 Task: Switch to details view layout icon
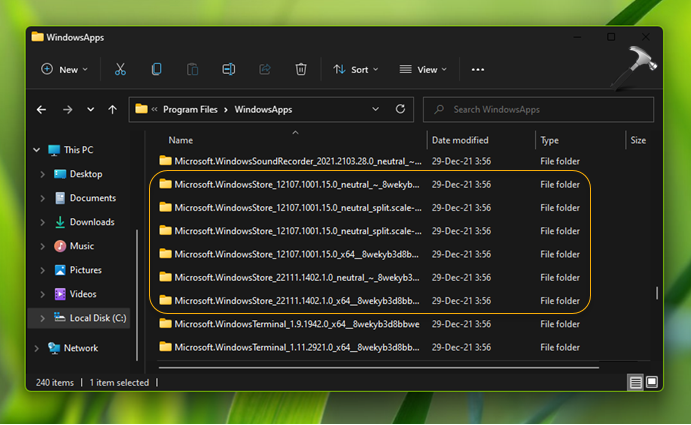pyautogui.click(x=635, y=382)
